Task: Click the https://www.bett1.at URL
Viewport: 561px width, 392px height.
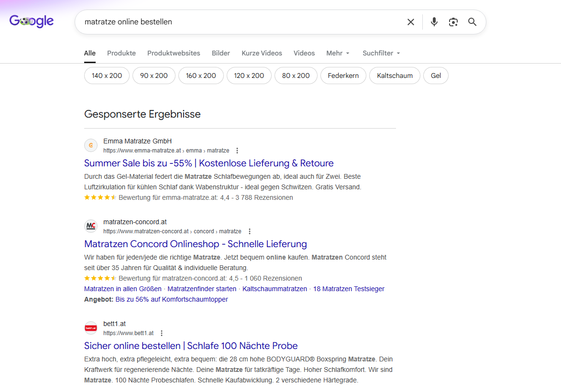Action: (129, 333)
